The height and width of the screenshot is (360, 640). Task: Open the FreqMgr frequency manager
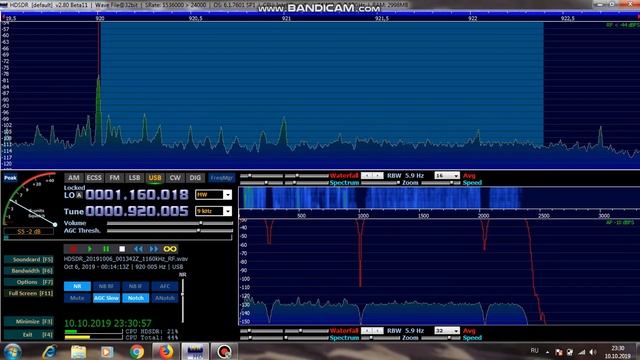click(221, 178)
